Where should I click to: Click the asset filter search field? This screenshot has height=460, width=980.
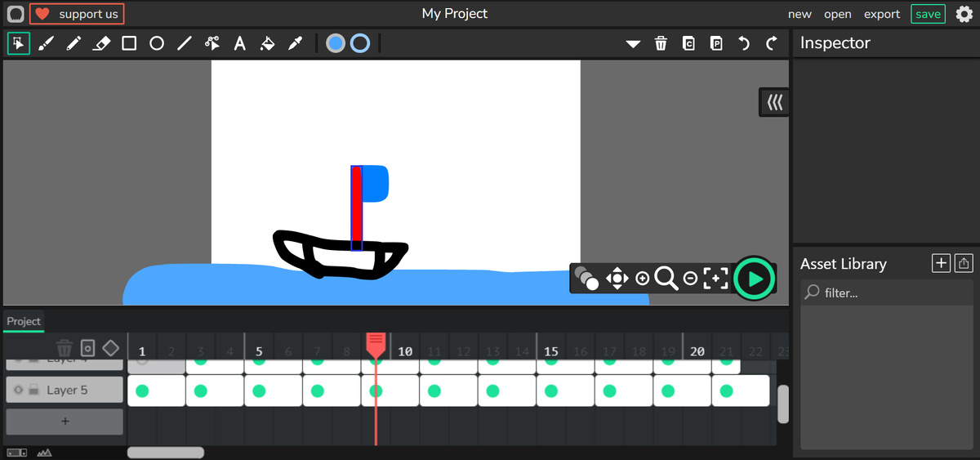click(x=886, y=293)
